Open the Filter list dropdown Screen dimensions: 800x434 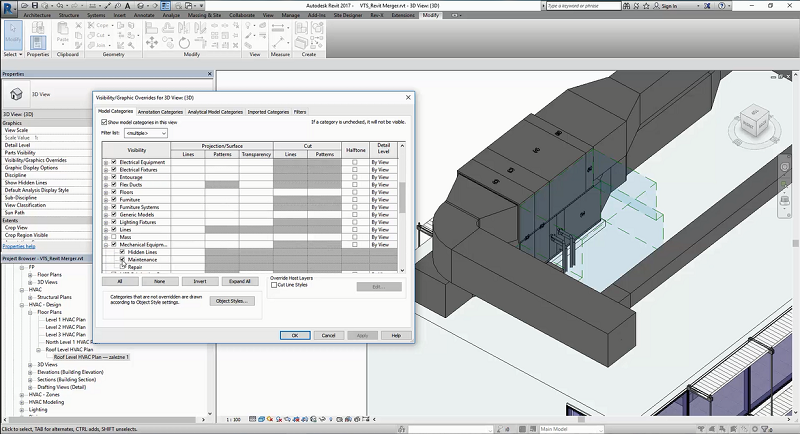coord(145,132)
